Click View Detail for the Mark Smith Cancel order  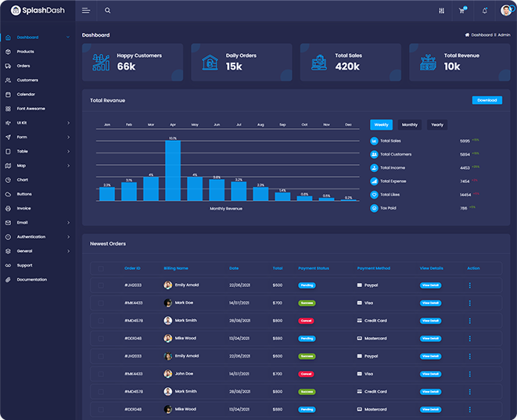pos(430,321)
